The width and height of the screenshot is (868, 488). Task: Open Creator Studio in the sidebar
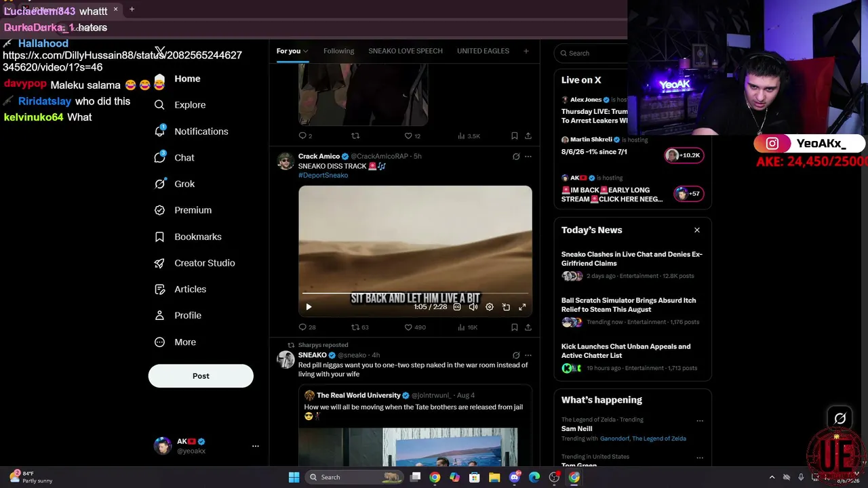[x=195, y=263]
